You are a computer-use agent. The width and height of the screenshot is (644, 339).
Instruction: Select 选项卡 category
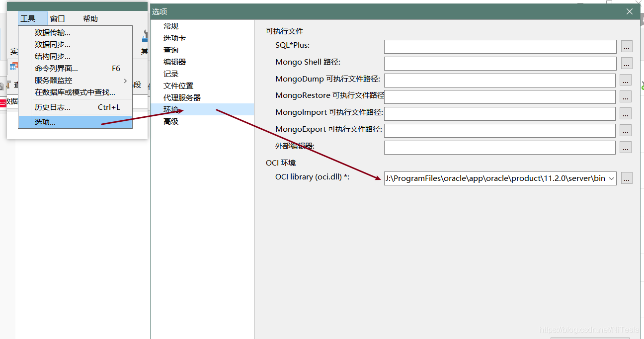click(x=202, y=38)
